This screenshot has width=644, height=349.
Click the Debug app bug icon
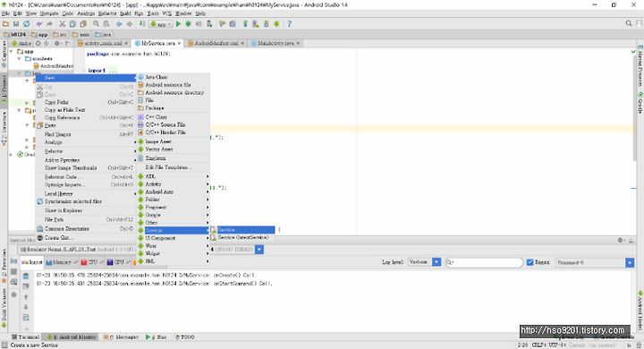pos(189,24)
